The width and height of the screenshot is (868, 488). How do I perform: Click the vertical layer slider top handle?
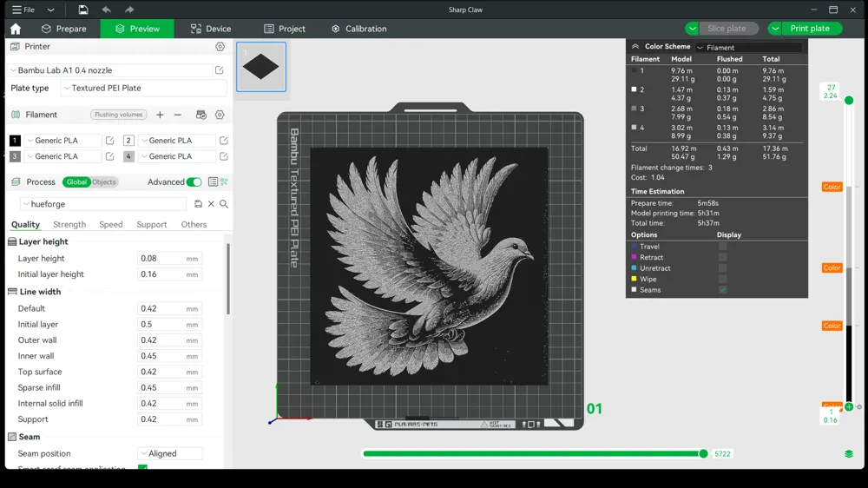coord(849,100)
